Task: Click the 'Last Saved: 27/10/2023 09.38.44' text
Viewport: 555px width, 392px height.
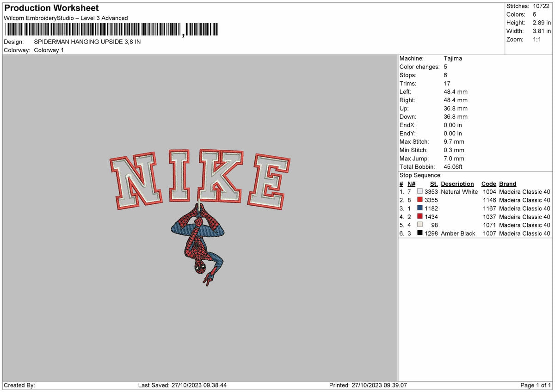Action: [182, 385]
